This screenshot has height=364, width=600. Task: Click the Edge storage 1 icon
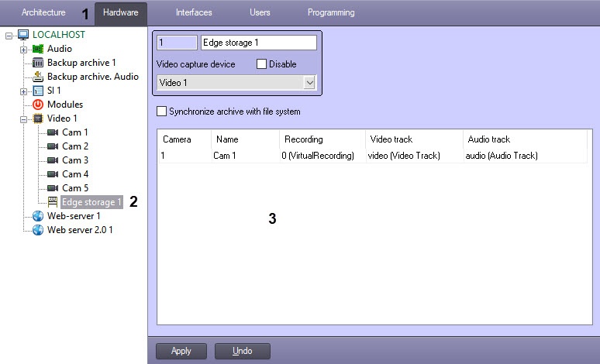[x=53, y=202]
